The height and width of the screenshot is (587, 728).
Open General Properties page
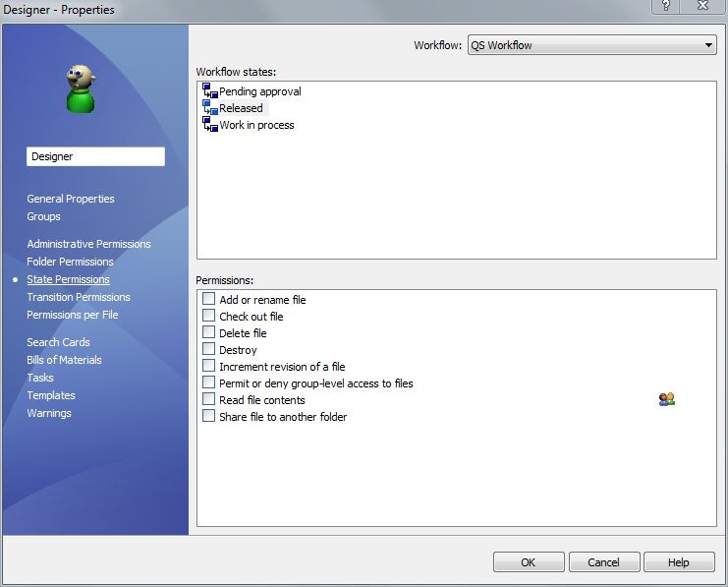pyautogui.click(x=71, y=199)
